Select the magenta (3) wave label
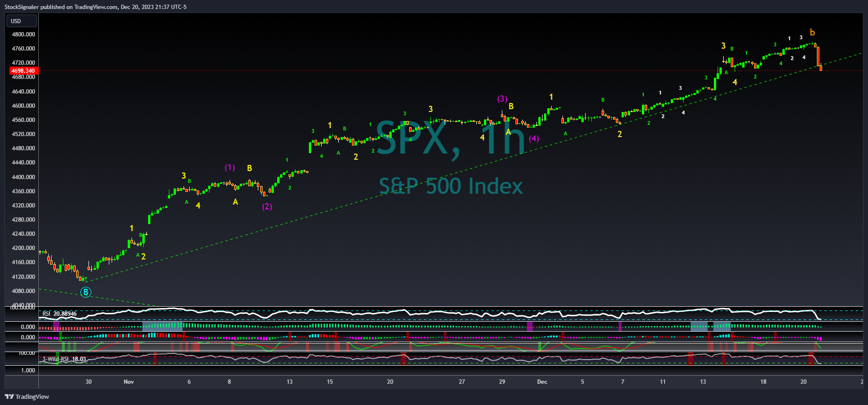 (502, 99)
